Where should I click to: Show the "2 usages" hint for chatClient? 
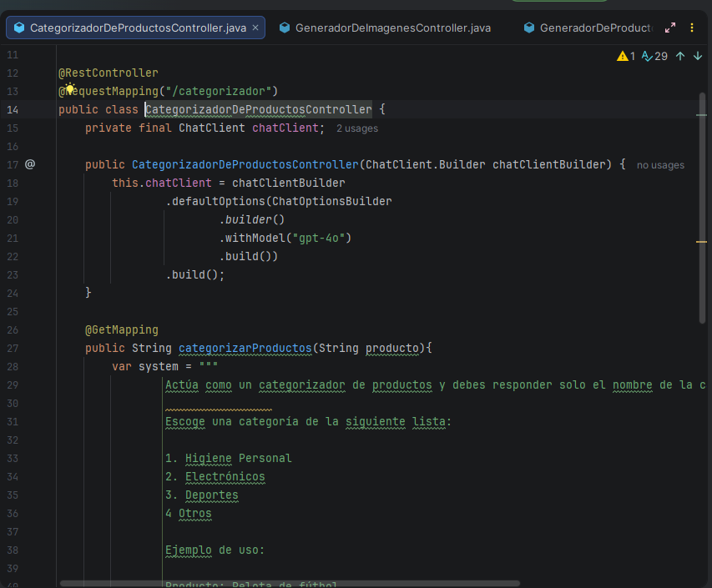[x=356, y=128]
